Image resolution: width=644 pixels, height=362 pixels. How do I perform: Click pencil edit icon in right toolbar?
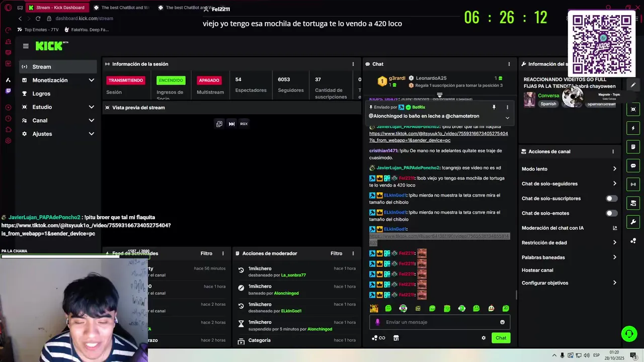tap(633, 85)
